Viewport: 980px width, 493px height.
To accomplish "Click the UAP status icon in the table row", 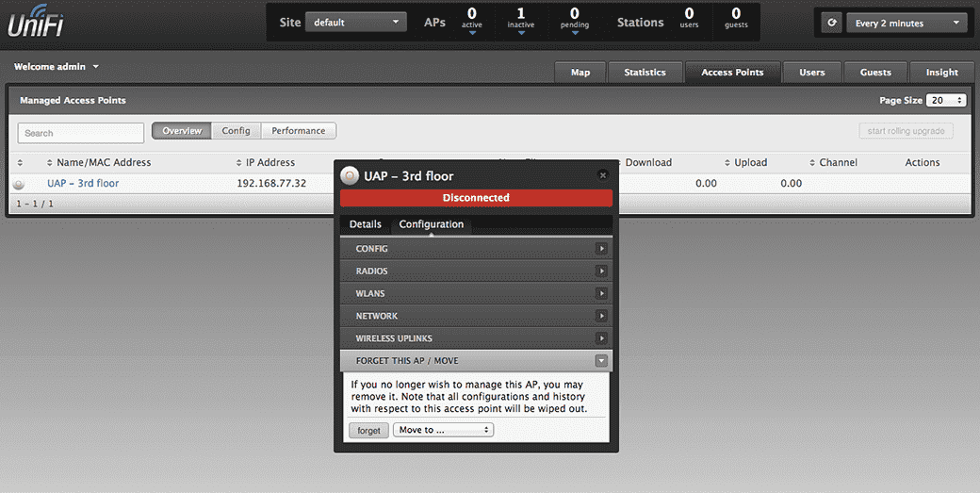I will (19, 184).
